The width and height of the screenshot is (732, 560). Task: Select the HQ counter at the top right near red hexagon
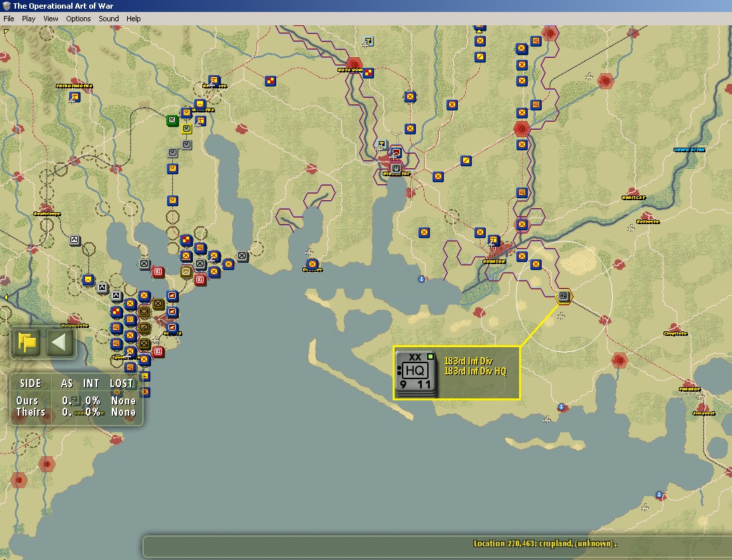point(536,41)
